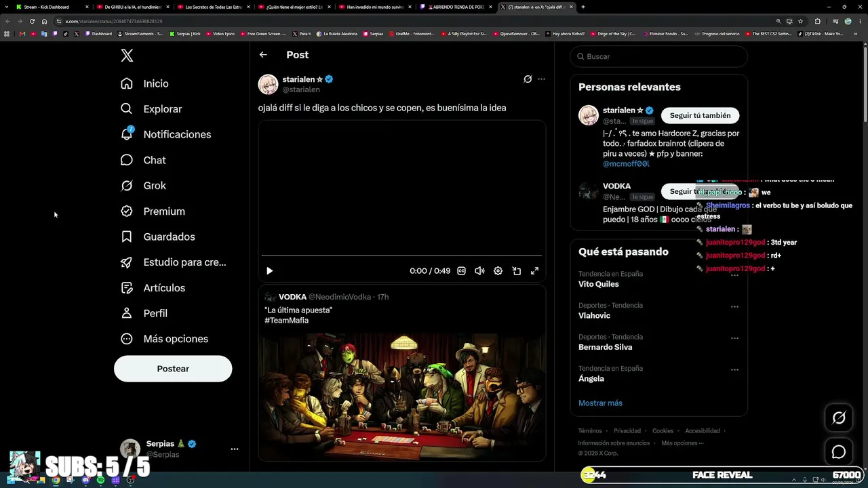The image size is (868, 488).
Task: Play the embedded video
Action: click(269, 271)
